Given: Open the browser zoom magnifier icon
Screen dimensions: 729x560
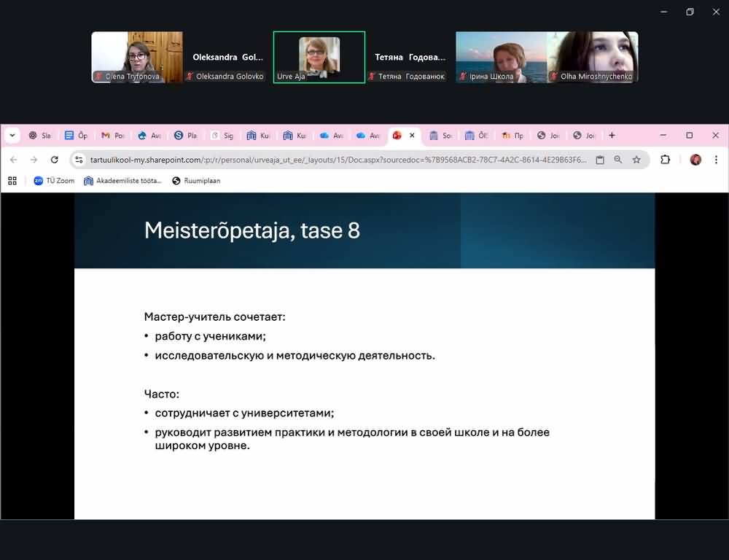Looking at the screenshot, I should pyautogui.click(x=618, y=160).
